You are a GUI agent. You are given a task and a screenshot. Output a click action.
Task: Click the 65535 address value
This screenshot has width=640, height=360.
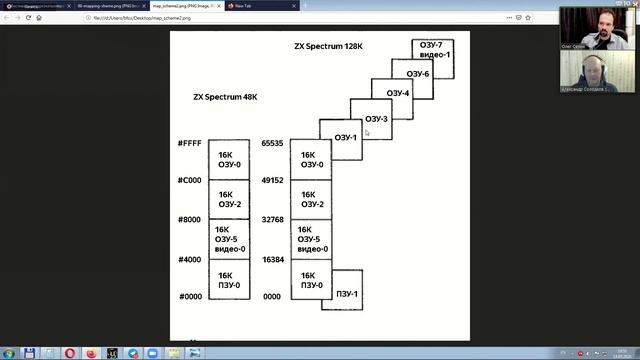(272, 143)
